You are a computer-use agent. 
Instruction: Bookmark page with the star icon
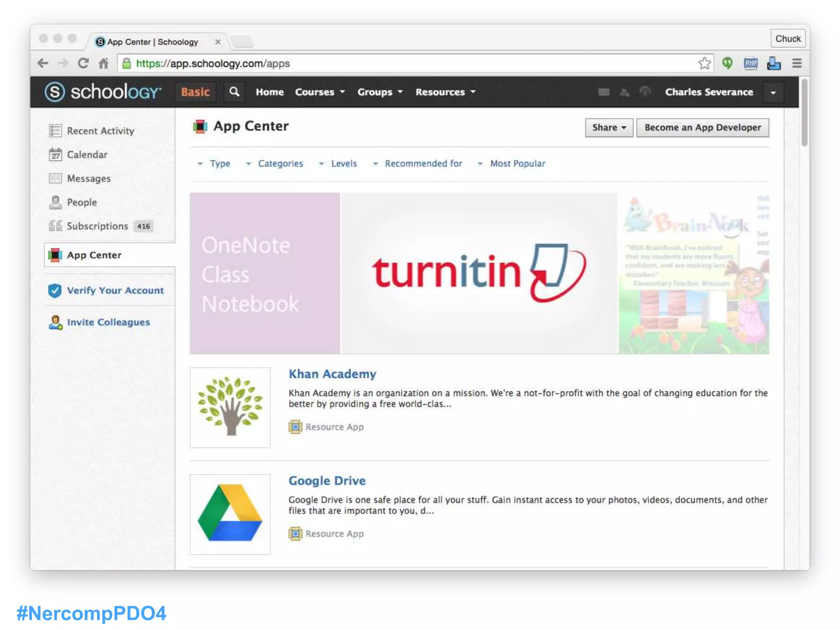coord(704,64)
